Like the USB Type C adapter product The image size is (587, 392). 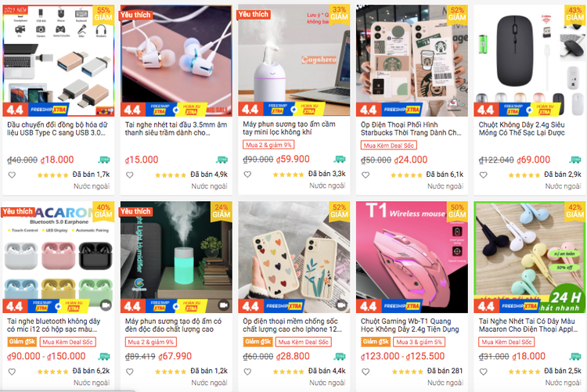12,174
